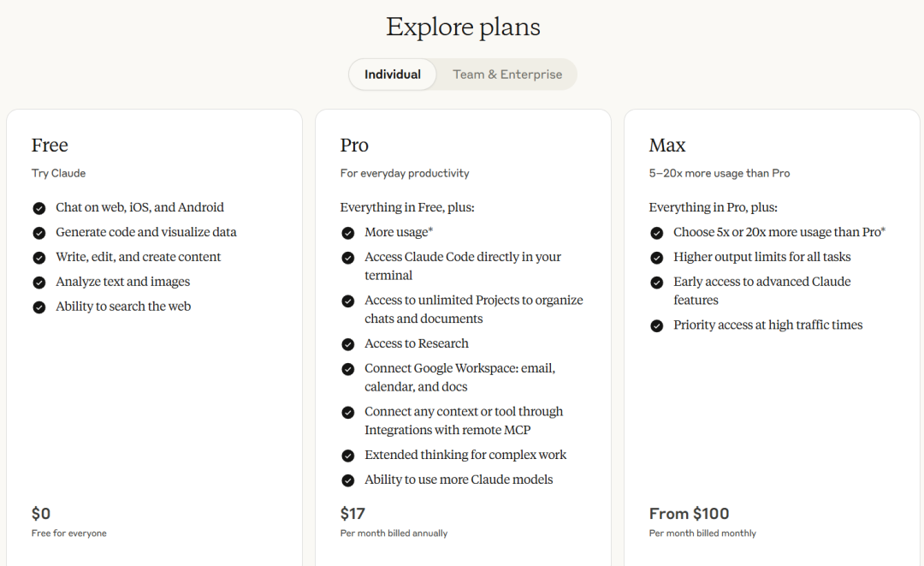The height and width of the screenshot is (566, 924).
Task: Click the Free plan heading
Action: (50, 145)
